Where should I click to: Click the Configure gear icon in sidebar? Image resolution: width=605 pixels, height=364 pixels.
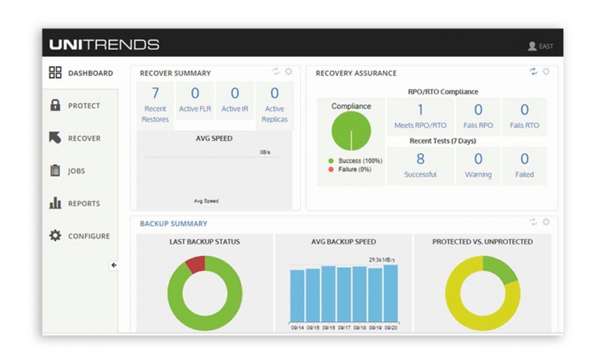pyautogui.click(x=55, y=235)
